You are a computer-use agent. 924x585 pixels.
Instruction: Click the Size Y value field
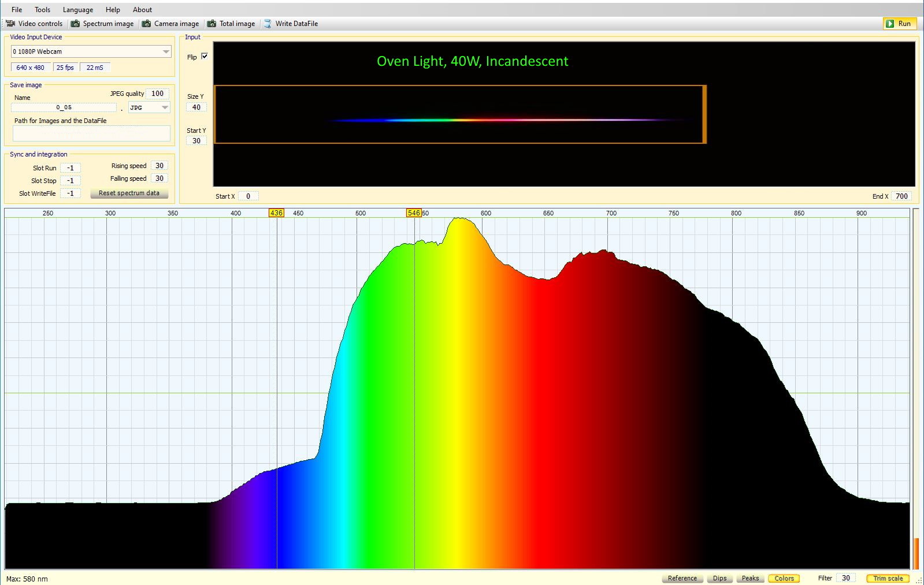[196, 107]
